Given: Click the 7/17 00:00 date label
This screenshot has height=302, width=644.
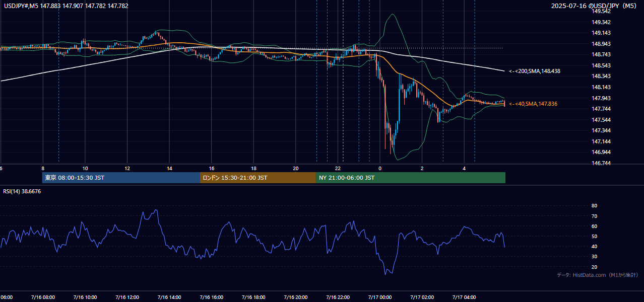Looking at the screenshot, I should (380, 297).
